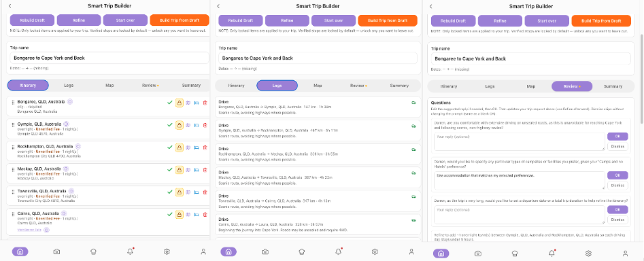Switch to the Map tab in the Itinerary panel
Screen dimensions: 644x261
[109, 86]
